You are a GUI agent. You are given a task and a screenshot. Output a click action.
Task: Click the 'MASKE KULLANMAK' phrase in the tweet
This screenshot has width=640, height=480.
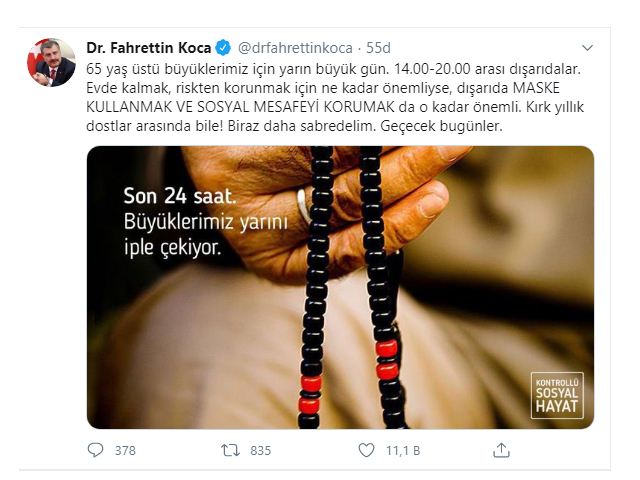323,98
